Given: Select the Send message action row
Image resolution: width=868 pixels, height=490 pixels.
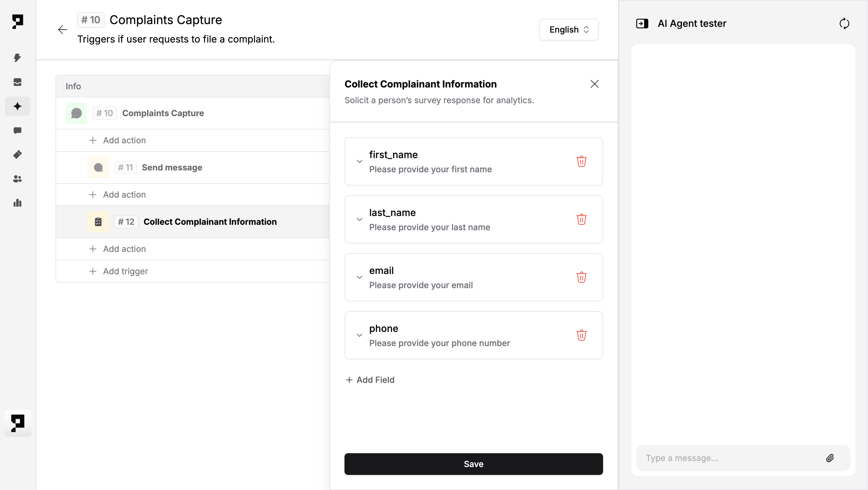Looking at the screenshot, I should pos(172,167).
